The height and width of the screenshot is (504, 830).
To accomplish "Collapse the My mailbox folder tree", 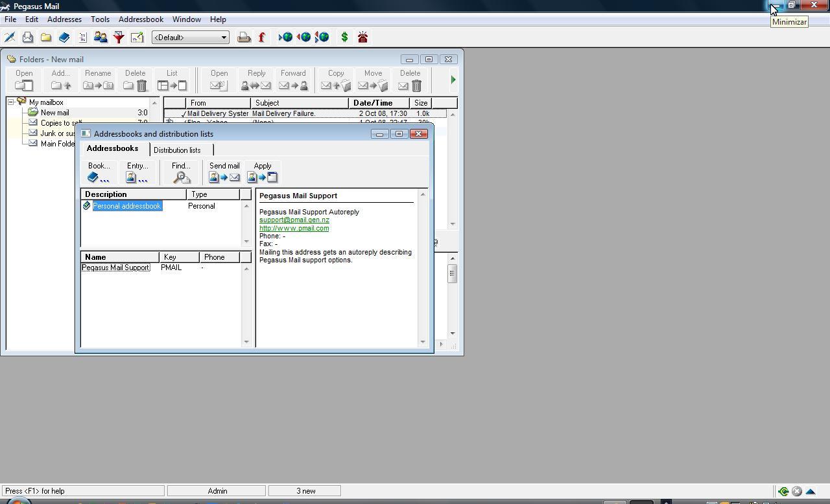I will tap(12, 102).
